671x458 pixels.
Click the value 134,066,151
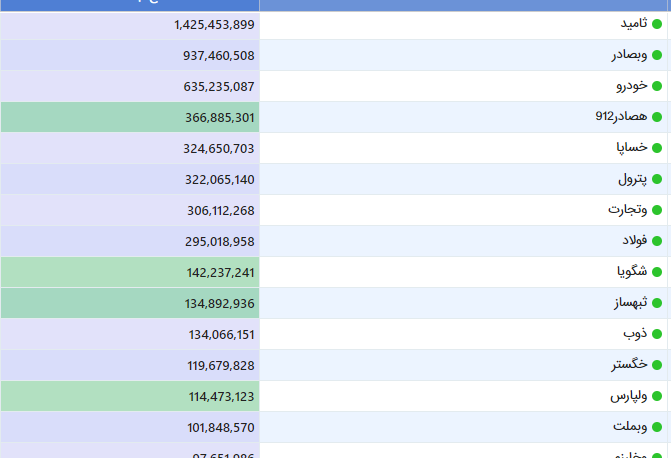221,335
